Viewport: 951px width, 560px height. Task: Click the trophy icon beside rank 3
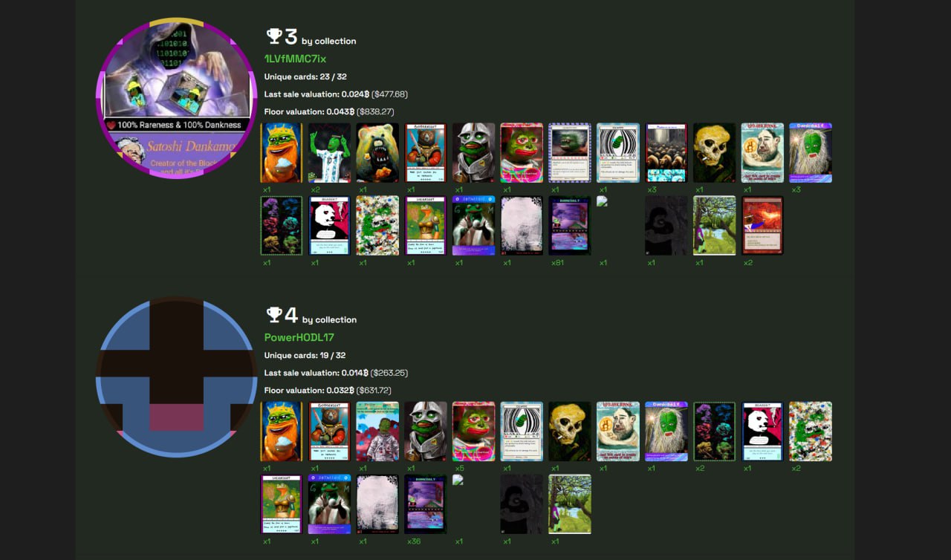[274, 36]
